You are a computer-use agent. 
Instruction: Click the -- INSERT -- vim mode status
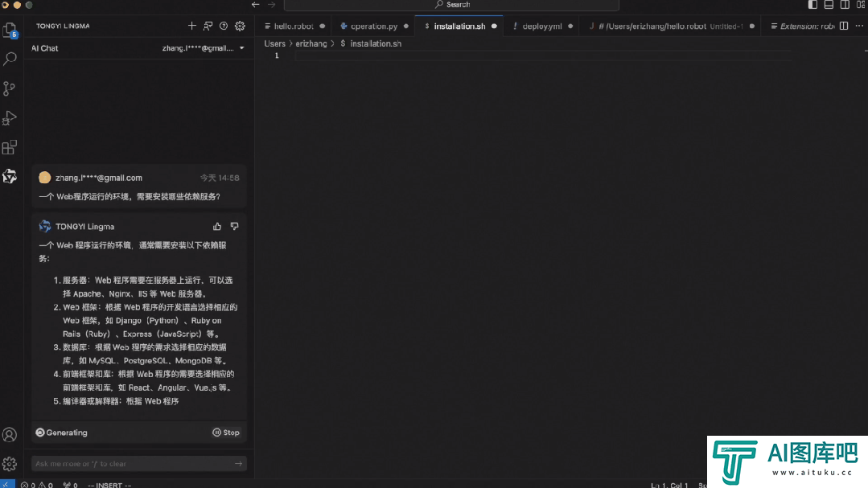tap(109, 485)
